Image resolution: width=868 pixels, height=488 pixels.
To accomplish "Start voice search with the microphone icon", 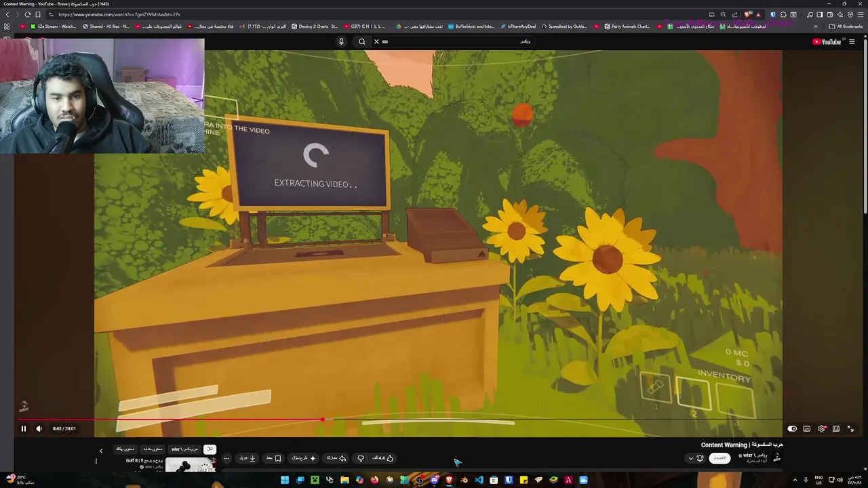I will [x=341, y=41].
